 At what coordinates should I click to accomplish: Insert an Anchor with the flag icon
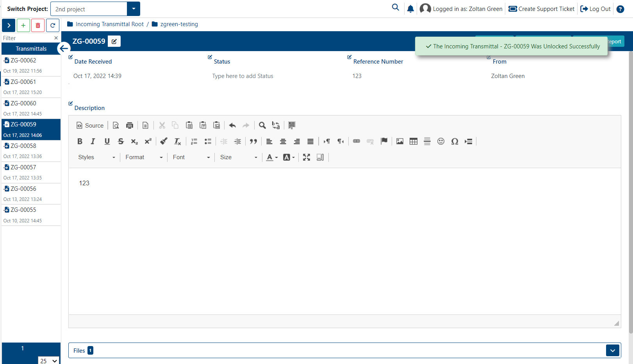click(384, 141)
